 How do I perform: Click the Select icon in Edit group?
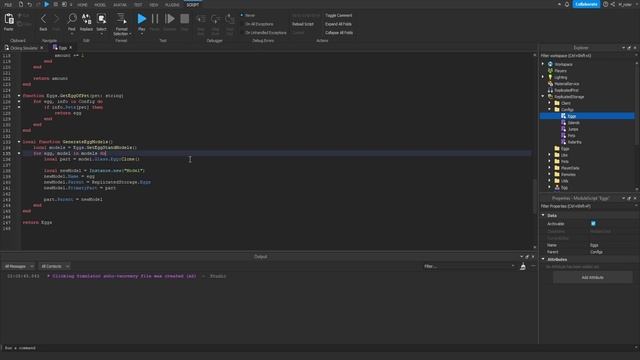pos(101,18)
